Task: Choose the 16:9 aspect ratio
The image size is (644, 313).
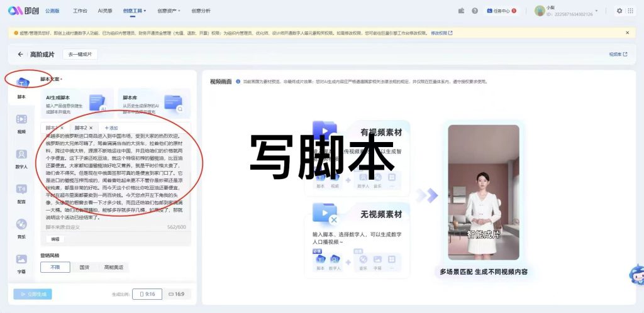Action: [177, 294]
